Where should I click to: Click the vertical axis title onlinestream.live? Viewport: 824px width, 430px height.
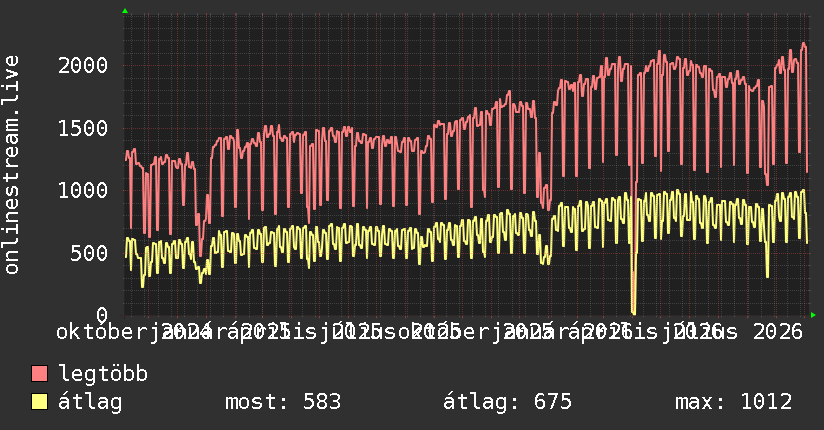point(12,165)
